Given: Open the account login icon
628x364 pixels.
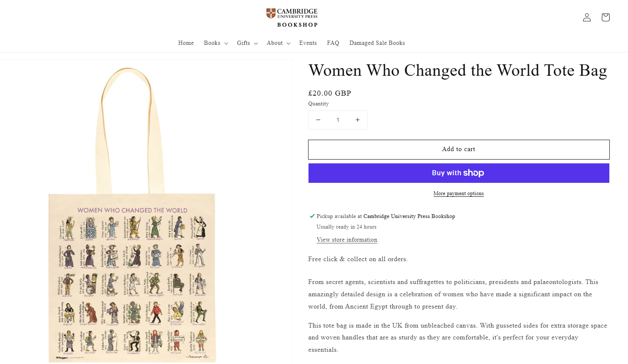Looking at the screenshot, I should click(586, 17).
